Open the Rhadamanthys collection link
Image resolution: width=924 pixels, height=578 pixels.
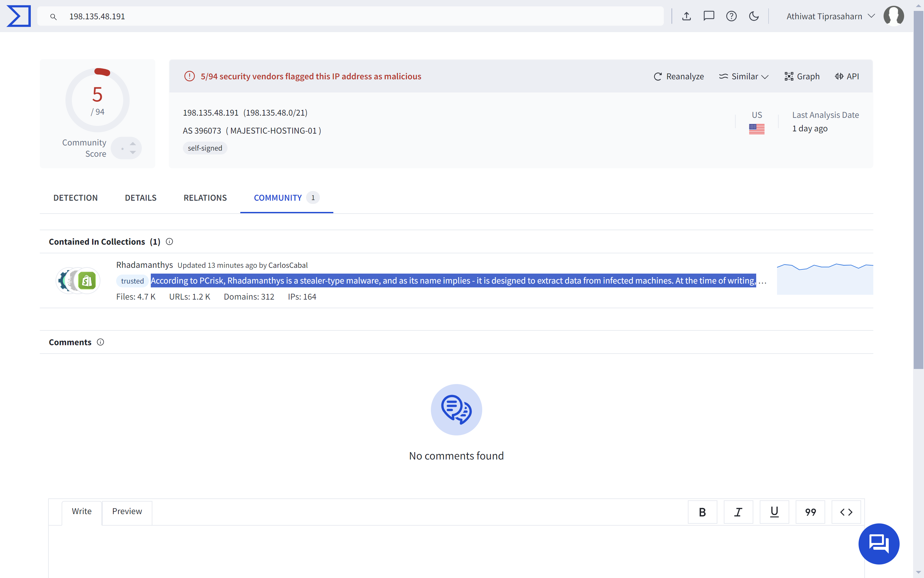144,265
